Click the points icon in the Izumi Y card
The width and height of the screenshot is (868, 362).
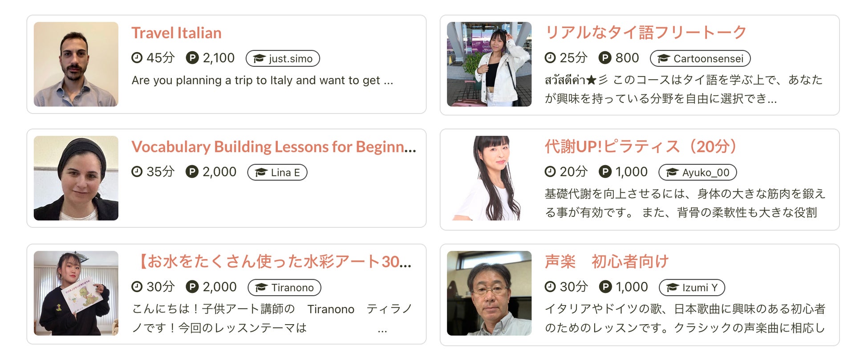click(x=605, y=287)
